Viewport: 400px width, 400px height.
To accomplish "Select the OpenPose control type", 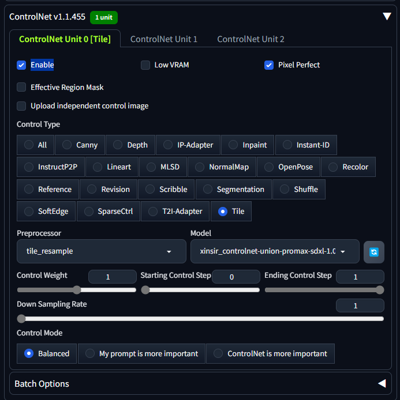I will point(289,167).
